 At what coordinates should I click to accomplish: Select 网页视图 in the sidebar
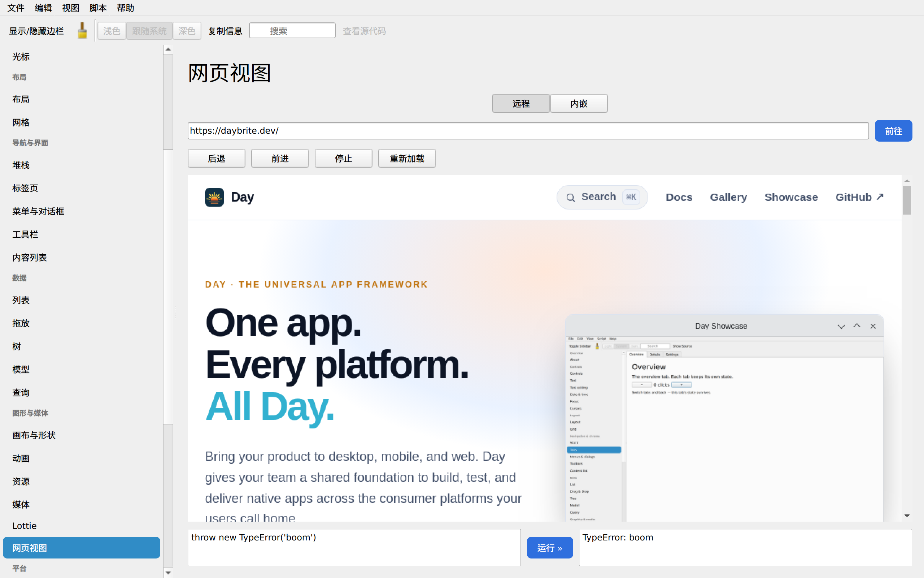pyautogui.click(x=81, y=548)
